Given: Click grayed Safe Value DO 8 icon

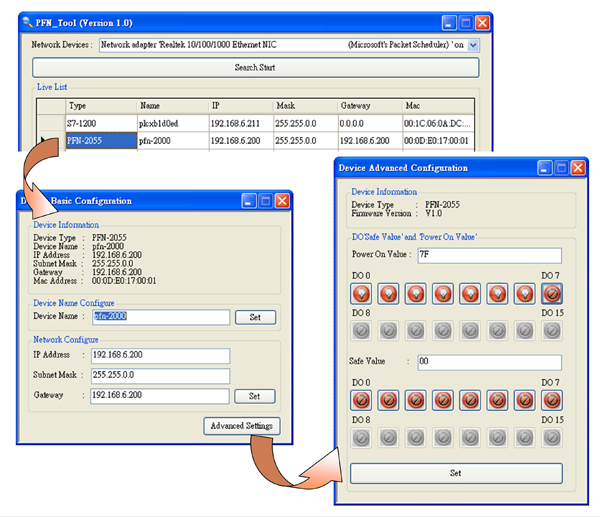Looking at the screenshot, I should [361, 438].
